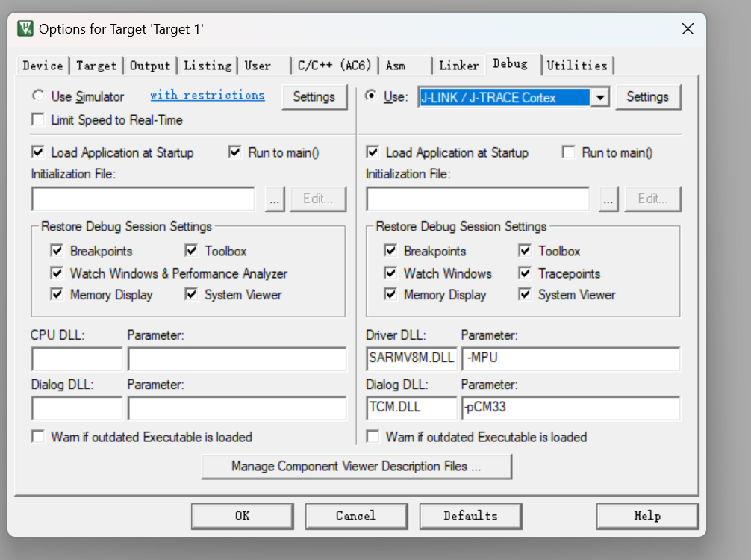Screen dimensions: 751x560
Task: Toggle hardware System Viewer checkbox
Action: coord(525,294)
